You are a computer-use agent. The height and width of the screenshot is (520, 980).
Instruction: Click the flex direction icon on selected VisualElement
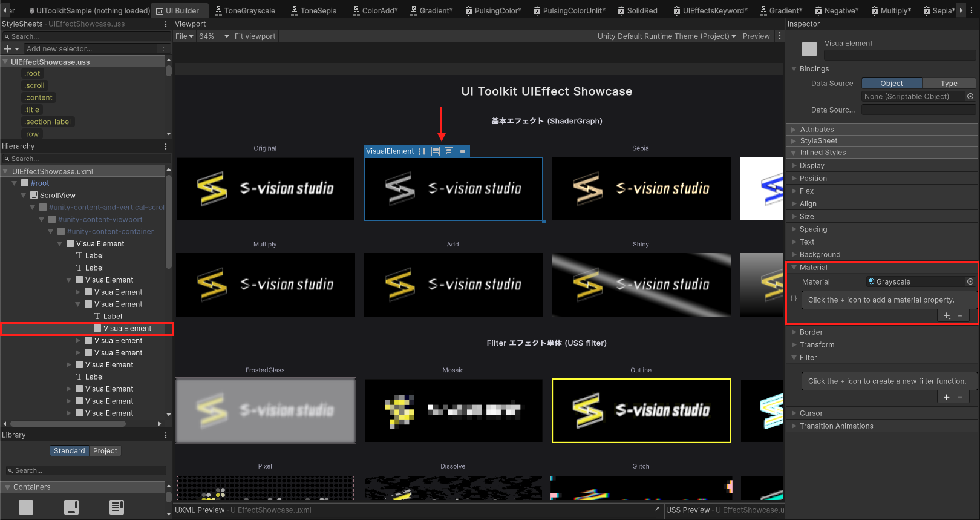tap(422, 151)
